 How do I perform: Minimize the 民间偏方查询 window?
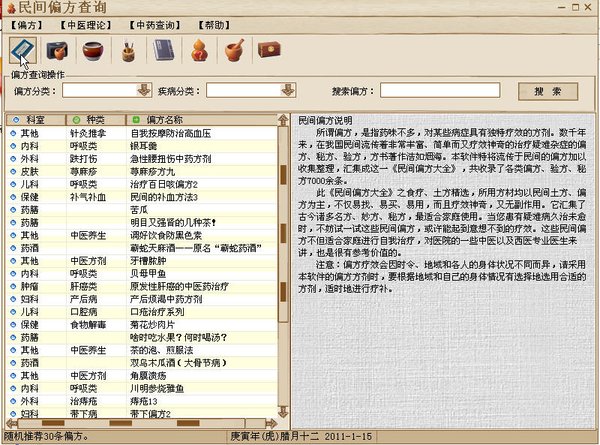tap(561, 7)
